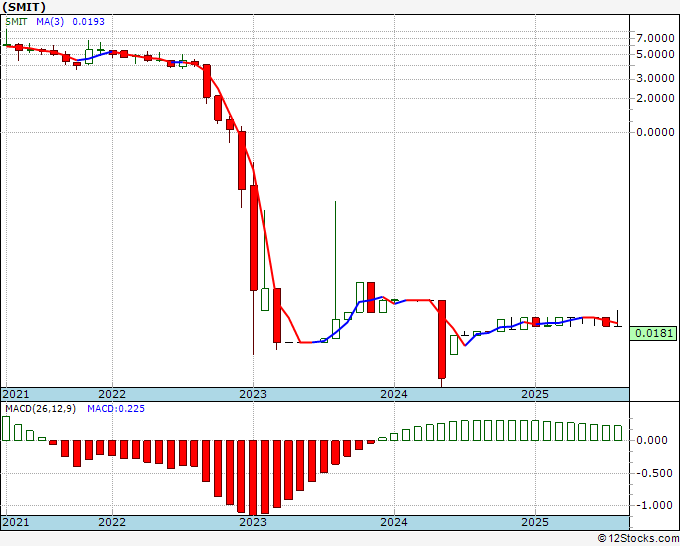Viewport: 680px width, 546px height.
Task: Open the 12Stocks.com copyright link
Action: click(638, 539)
